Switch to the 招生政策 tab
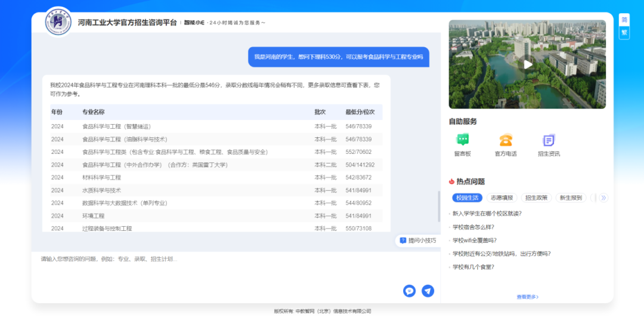The height and width of the screenshot is (321, 644). pyautogui.click(x=536, y=197)
